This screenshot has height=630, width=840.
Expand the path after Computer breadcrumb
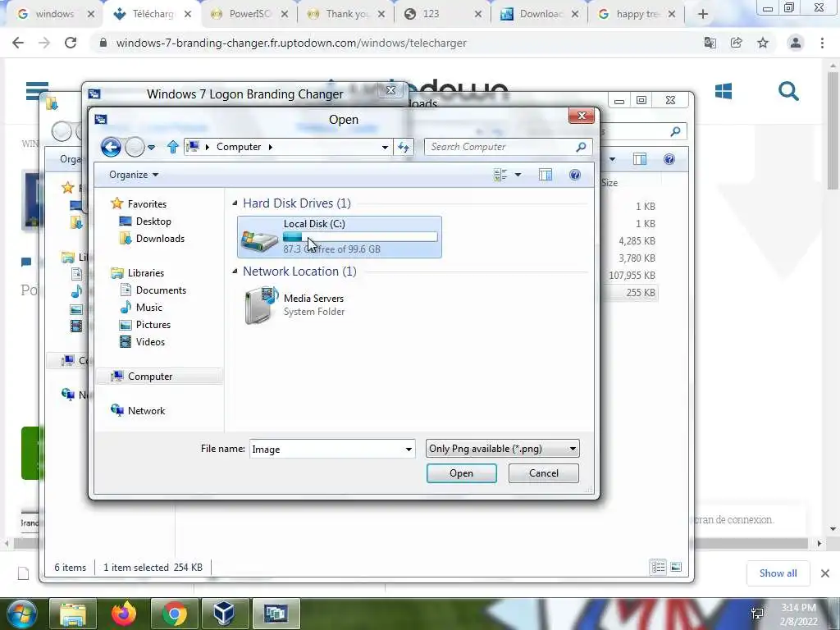271,148
